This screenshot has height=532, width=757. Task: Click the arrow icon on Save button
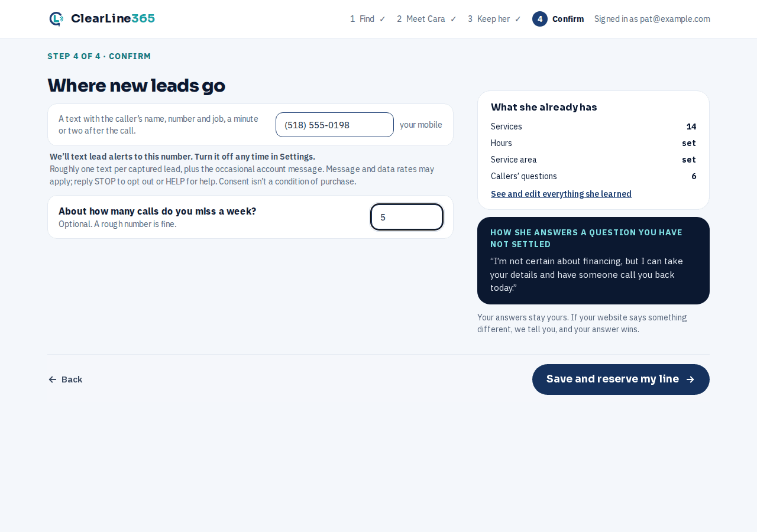690,379
